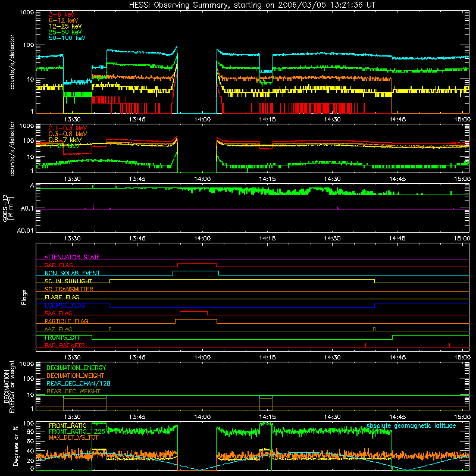476x476 pixels.
Task: Select the SC_TRANSMITTER flag label
Action: tap(68, 289)
